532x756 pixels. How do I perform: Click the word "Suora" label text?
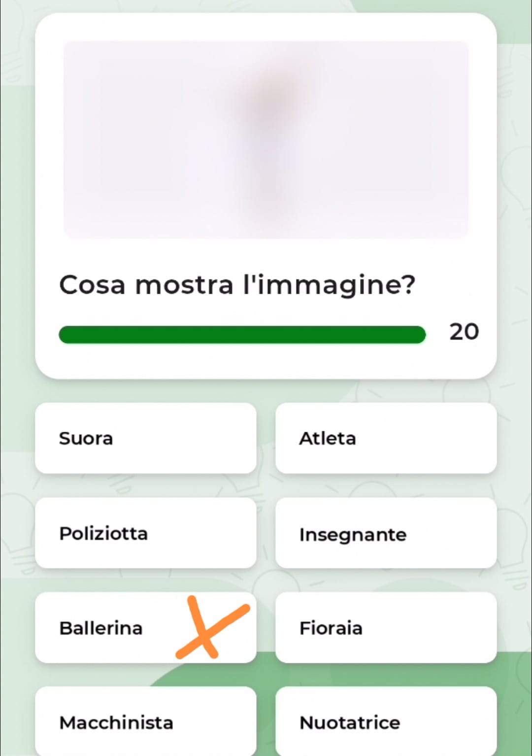(x=86, y=438)
